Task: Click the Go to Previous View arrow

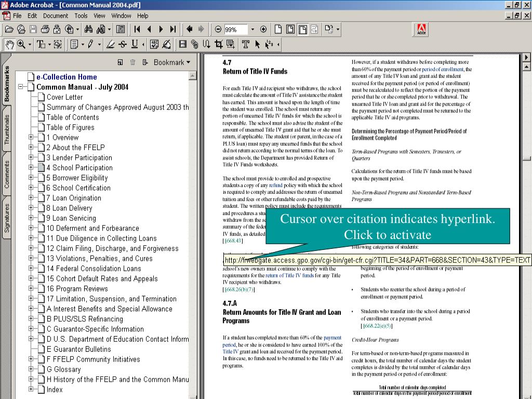Action: (189, 30)
